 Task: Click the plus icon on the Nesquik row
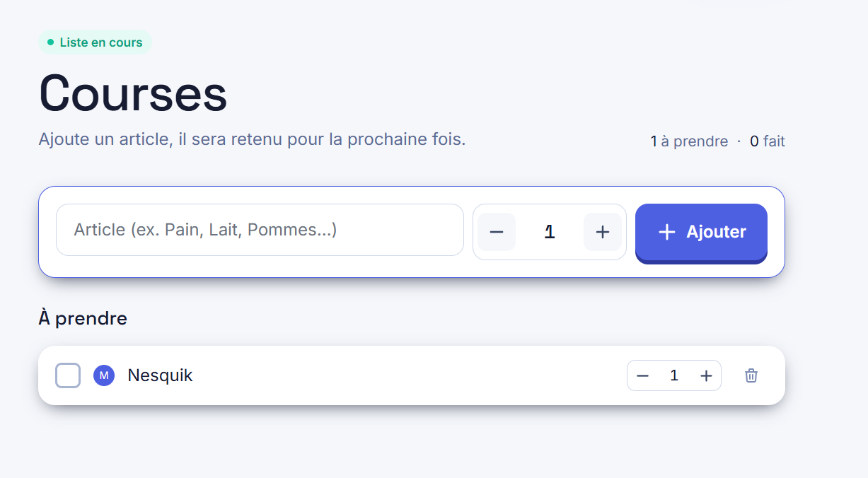point(706,375)
